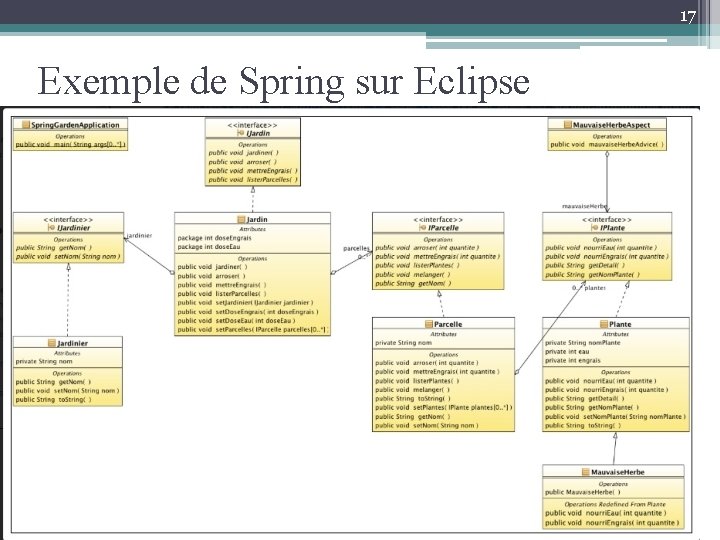Click the Jardinier class icon
The width and height of the screenshot is (720, 540).
tap(51, 343)
